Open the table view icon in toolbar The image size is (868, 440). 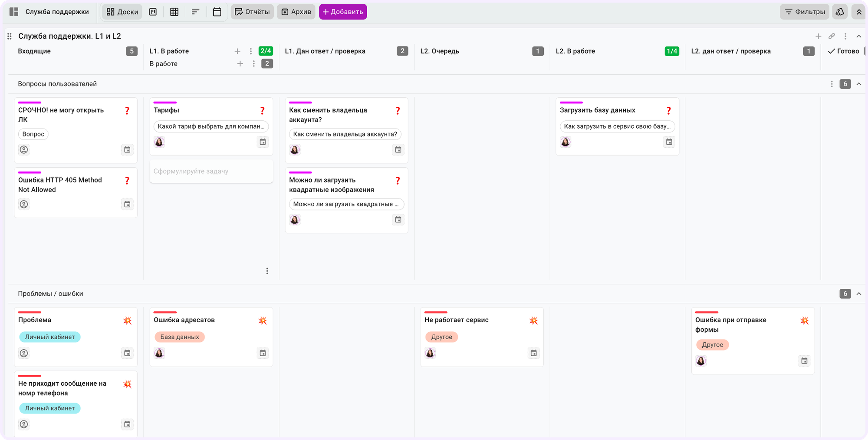pos(174,12)
